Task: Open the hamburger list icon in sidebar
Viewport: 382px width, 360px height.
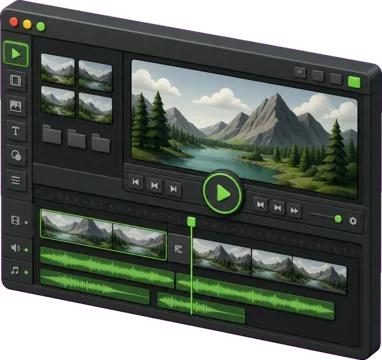Action: (16, 180)
